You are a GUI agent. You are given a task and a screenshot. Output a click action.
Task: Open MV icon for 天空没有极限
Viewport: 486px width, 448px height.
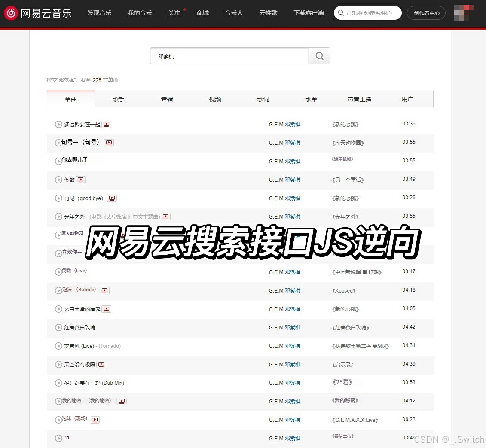point(101,364)
